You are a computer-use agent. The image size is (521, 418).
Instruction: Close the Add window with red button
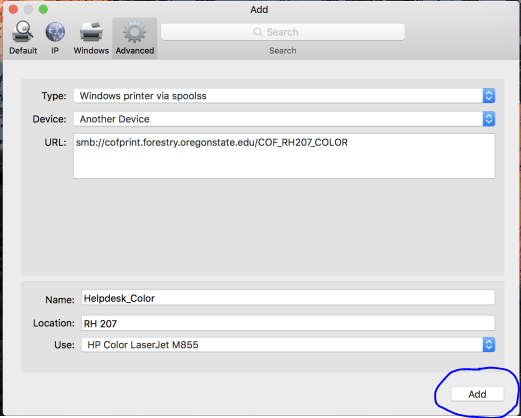click(x=13, y=9)
